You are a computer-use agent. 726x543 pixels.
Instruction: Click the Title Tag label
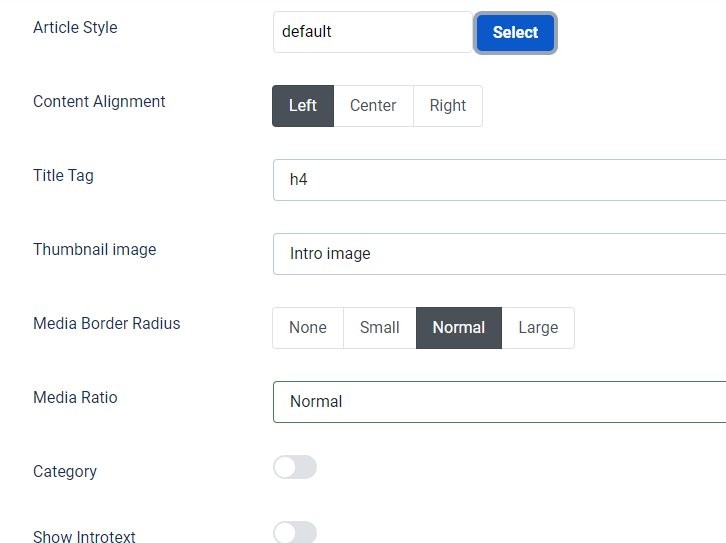[x=63, y=176]
